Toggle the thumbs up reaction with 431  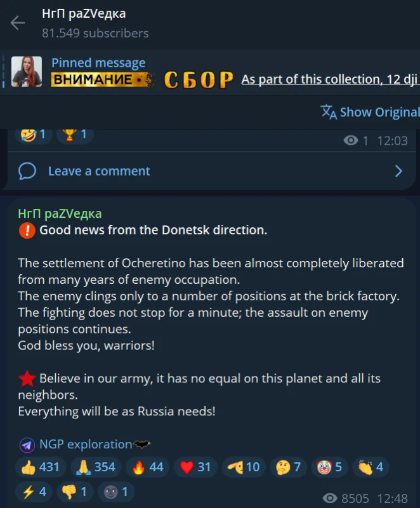click(41, 467)
